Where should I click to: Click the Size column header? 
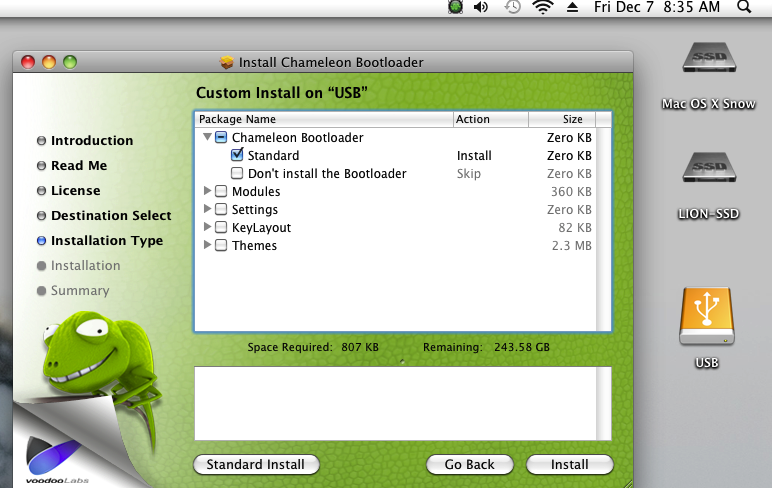pos(562,119)
